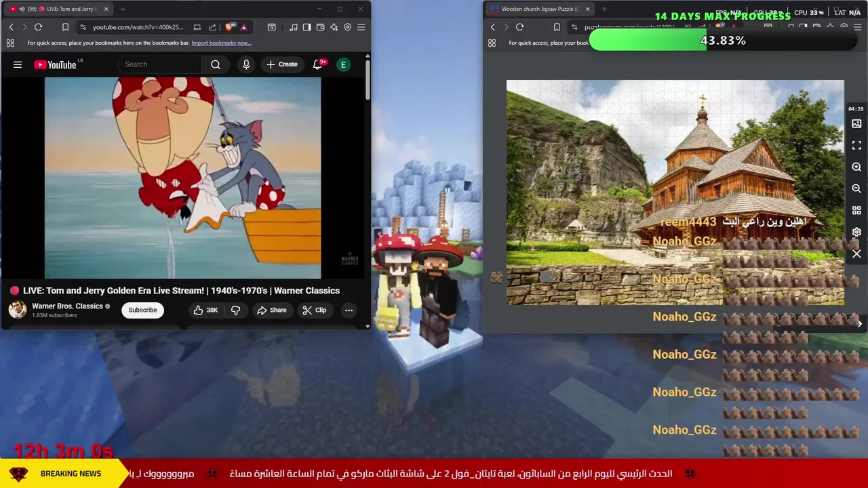Screen dimensions: 868x488
Task: Open Brave VPN shield icon in YouTube window
Action: click(x=347, y=27)
